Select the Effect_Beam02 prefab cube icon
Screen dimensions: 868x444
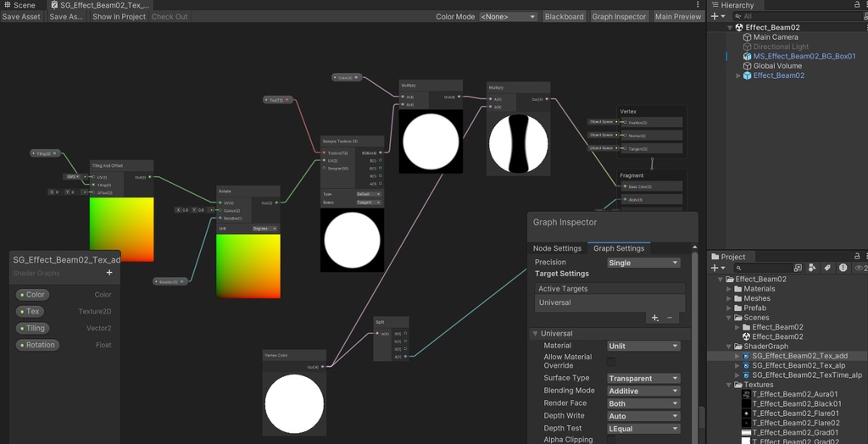click(748, 75)
